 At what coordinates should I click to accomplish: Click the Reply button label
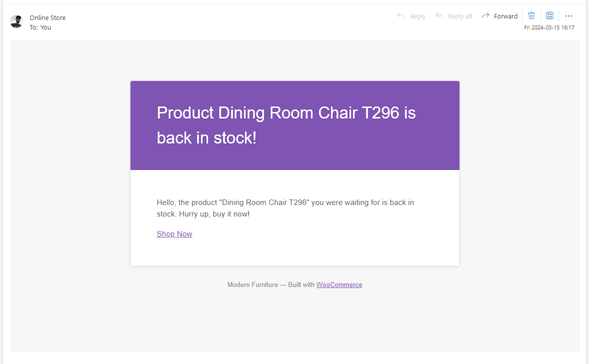[x=417, y=16]
